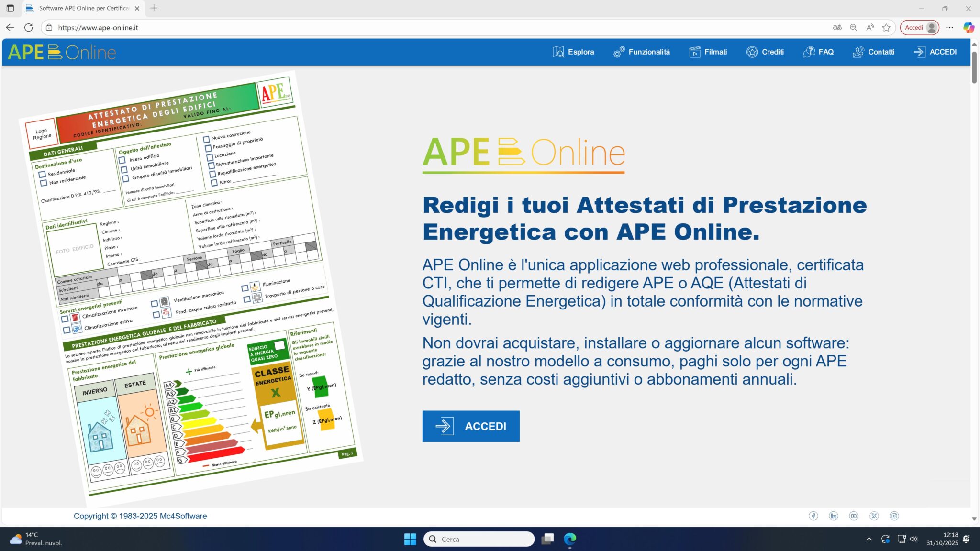This screenshot has width=980, height=551.
Task: Open Funzionalità via its gears icon
Action: coord(619,52)
